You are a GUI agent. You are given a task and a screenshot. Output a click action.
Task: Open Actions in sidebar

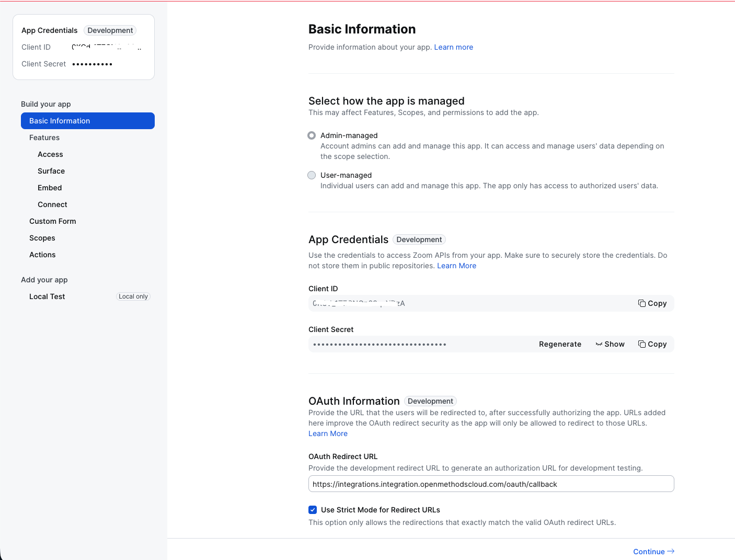click(x=42, y=255)
